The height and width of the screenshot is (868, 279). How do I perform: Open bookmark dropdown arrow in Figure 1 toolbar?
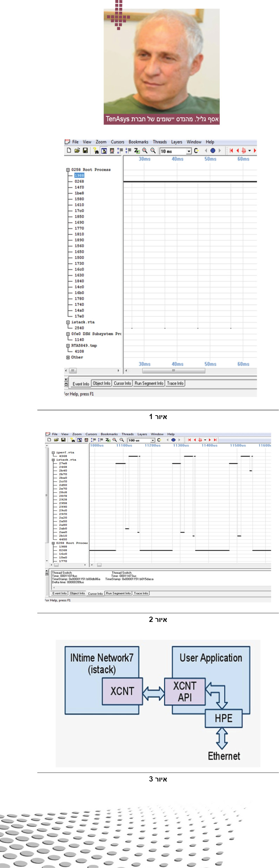click(x=250, y=150)
